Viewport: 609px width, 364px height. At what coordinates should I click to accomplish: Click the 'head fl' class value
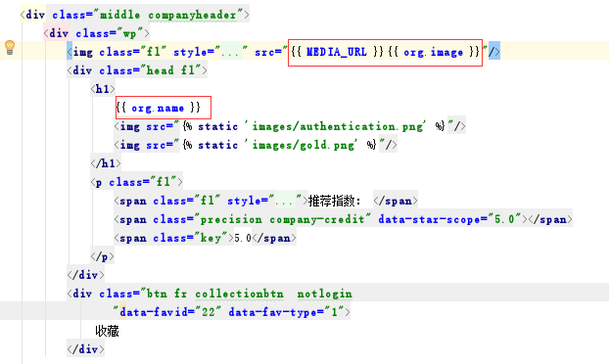(x=170, y=70)
